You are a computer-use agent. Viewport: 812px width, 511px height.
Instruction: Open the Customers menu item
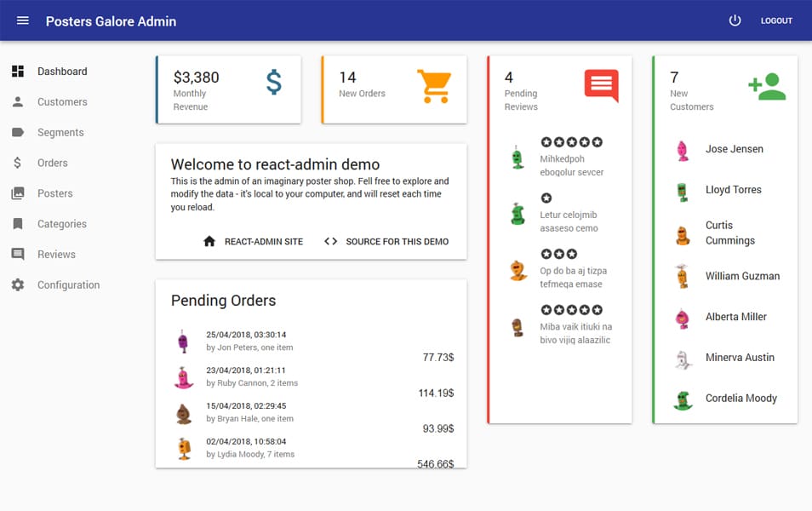[62, 102]
